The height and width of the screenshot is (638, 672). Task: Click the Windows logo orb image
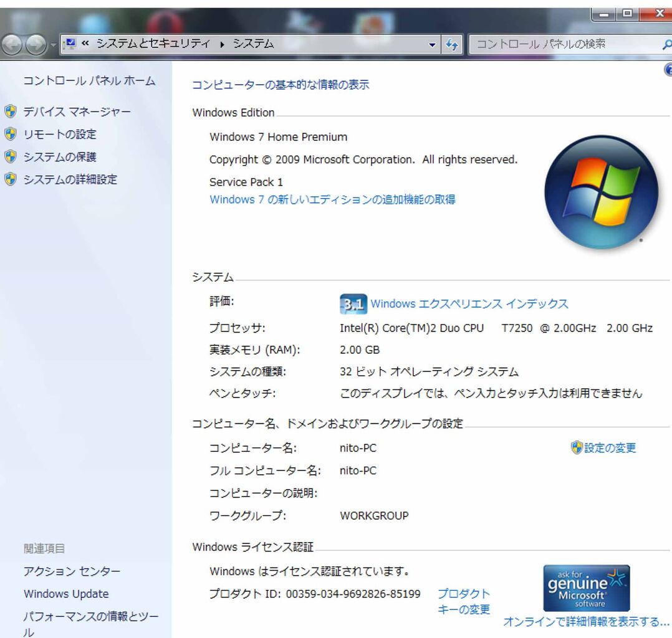[601, 192]
